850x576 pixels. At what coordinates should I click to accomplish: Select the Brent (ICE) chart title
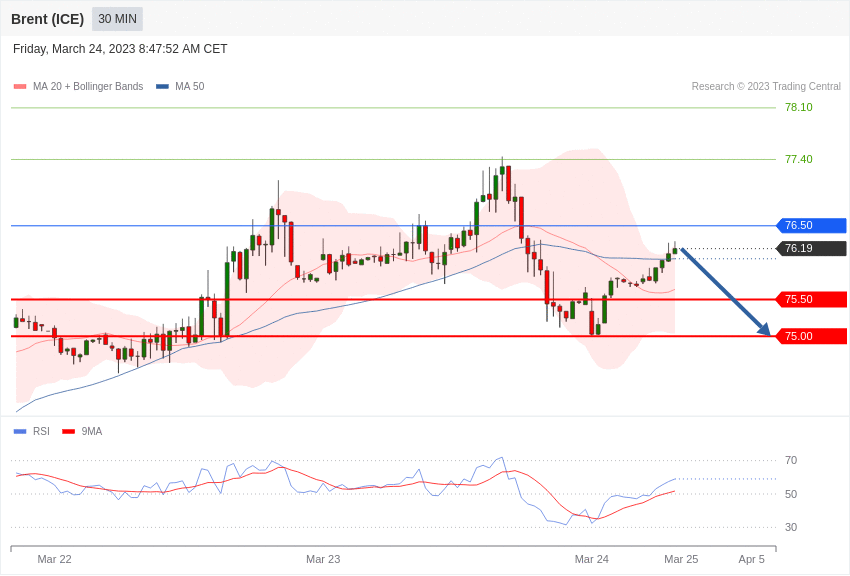(48, 19)
